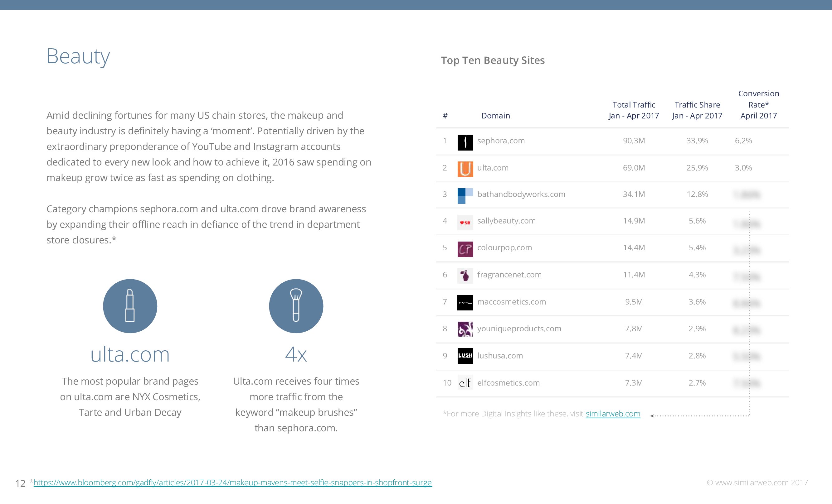Viewport: 832px width, 504px height.
Task: Click the Traffic Share column header
Action: pyautogui.click(x=697, y=110)
